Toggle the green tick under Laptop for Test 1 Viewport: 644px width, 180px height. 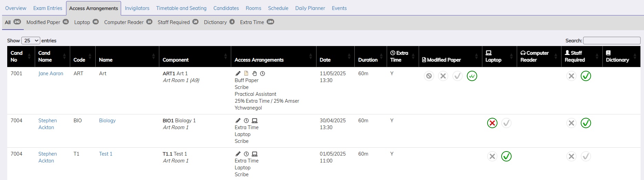[x=506, y=156]
